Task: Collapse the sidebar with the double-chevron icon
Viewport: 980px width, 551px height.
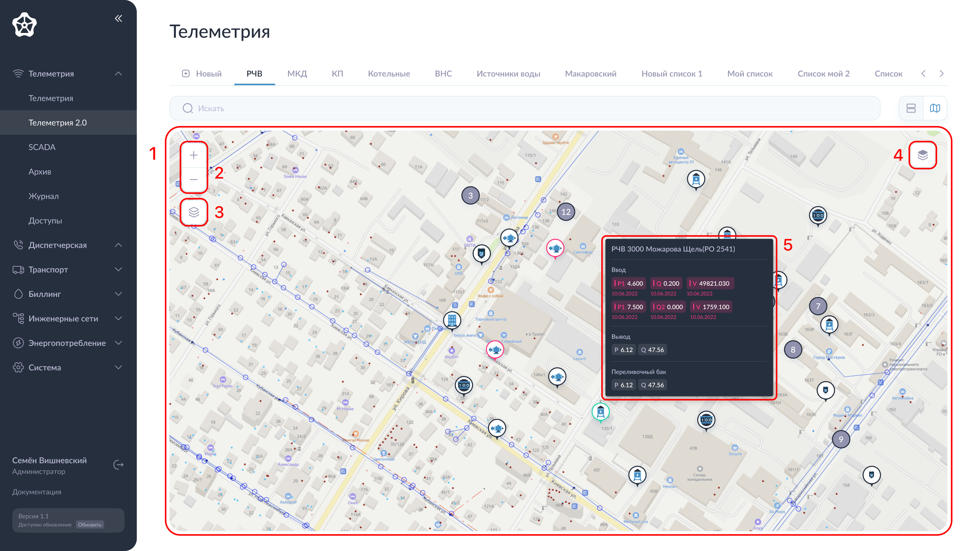Action: coord(118,18)
